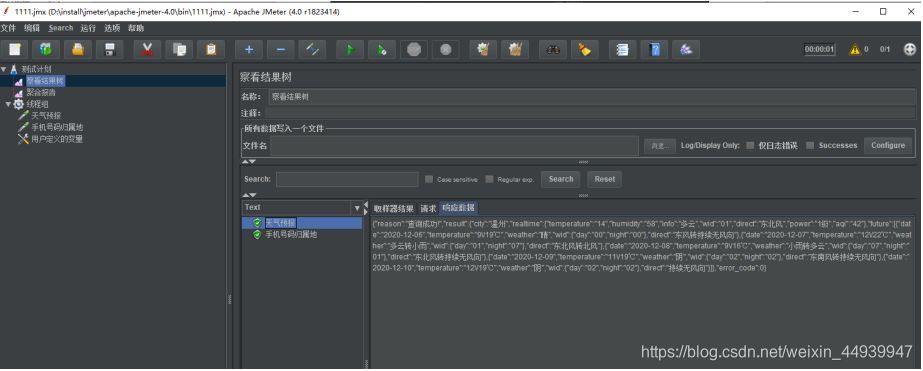Paste element using clipboard icon
The width and height of the screenshot is (923, 371).
tap(211, 49)
